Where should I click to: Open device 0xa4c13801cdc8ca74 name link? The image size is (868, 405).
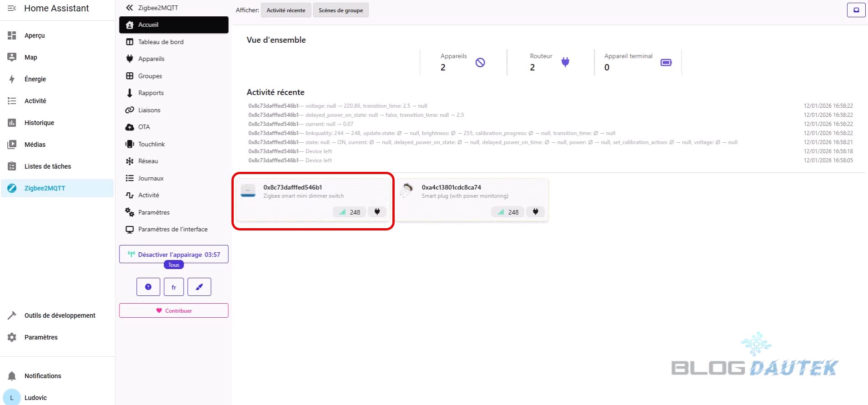click(451, 187)
